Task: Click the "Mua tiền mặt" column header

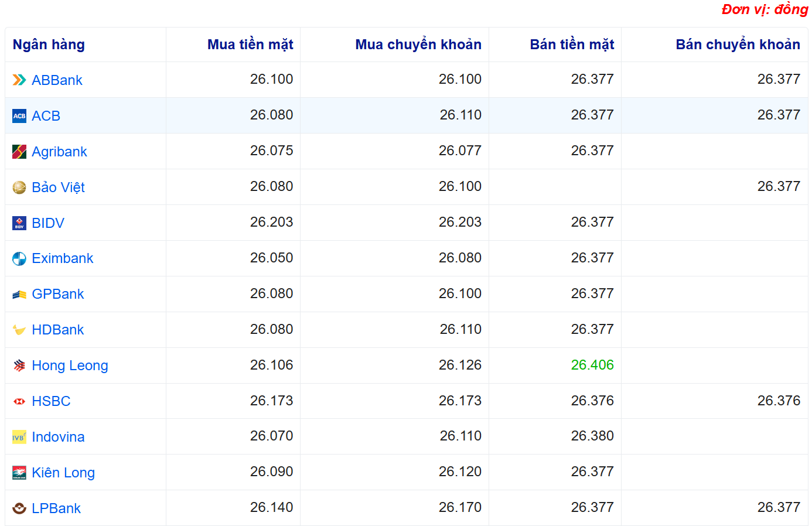Action: pyautogui.click(x=250, y=45)
